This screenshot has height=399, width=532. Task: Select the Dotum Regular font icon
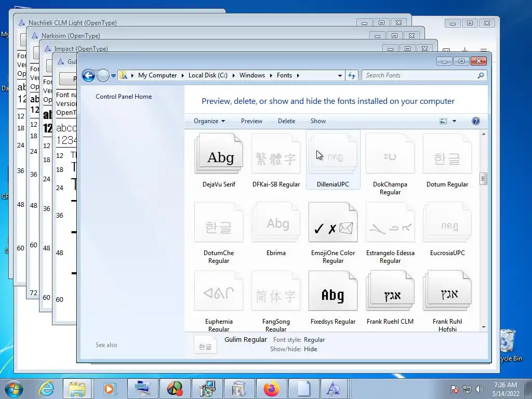click(x=447, y=153)
